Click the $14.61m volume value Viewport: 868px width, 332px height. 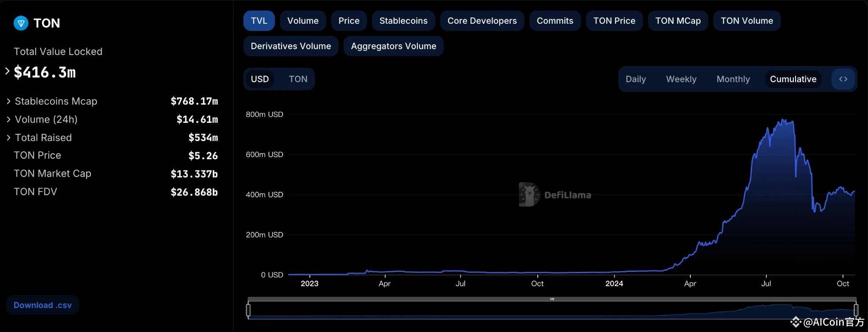click(x=197, y=119)
